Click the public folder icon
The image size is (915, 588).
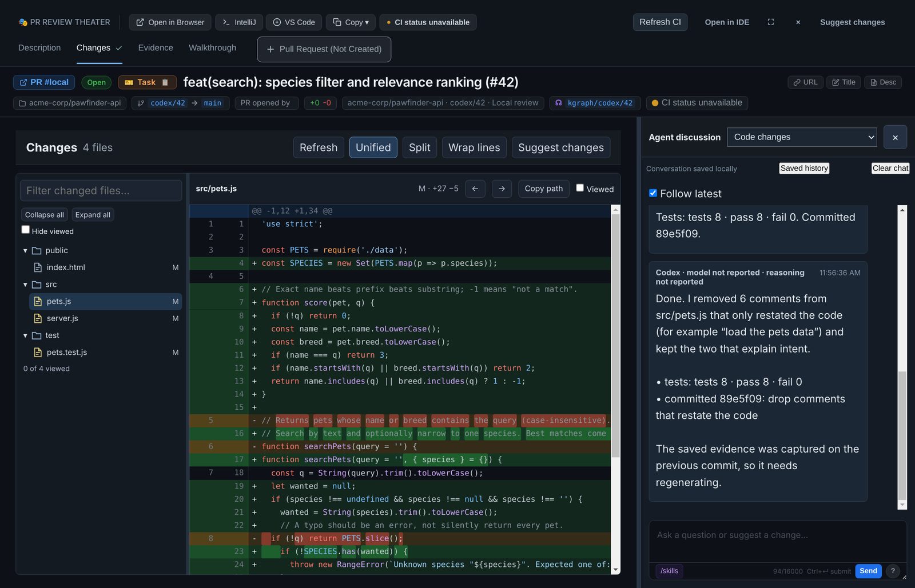point(37,250)
